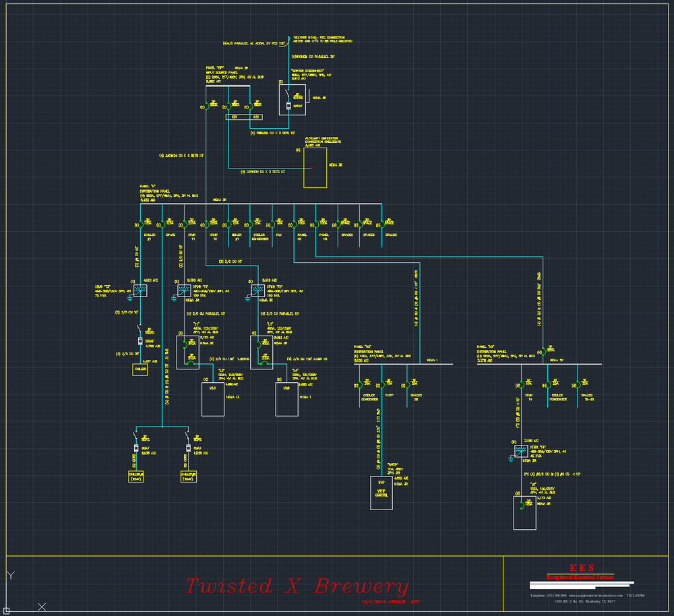Select the fuse feeding the right CHILLER (TEMP) box

188,448
